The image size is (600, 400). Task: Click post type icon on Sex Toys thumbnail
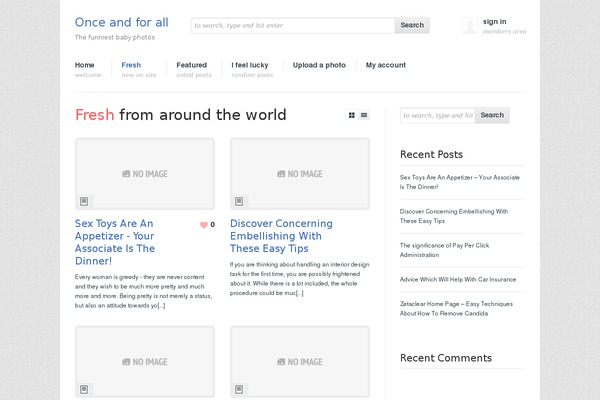click(x=84, y=201)
